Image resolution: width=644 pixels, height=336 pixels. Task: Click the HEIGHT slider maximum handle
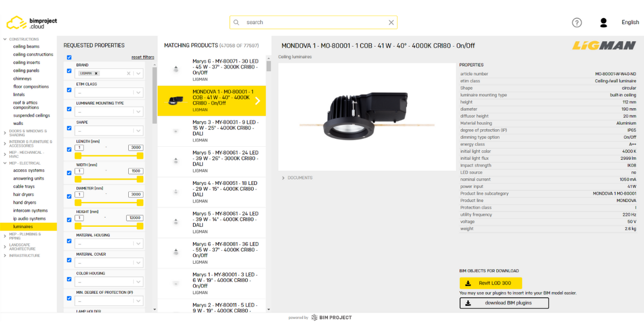point(140,226)
